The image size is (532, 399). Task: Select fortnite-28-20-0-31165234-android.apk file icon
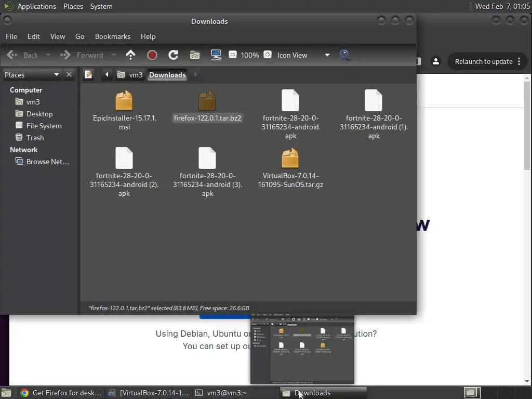click(x=290, y=100)
